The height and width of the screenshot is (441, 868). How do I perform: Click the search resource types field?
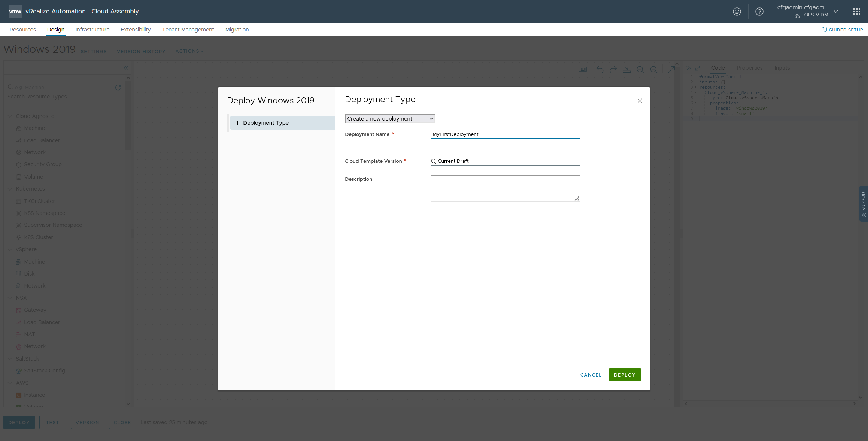click(x=60, y=87)
